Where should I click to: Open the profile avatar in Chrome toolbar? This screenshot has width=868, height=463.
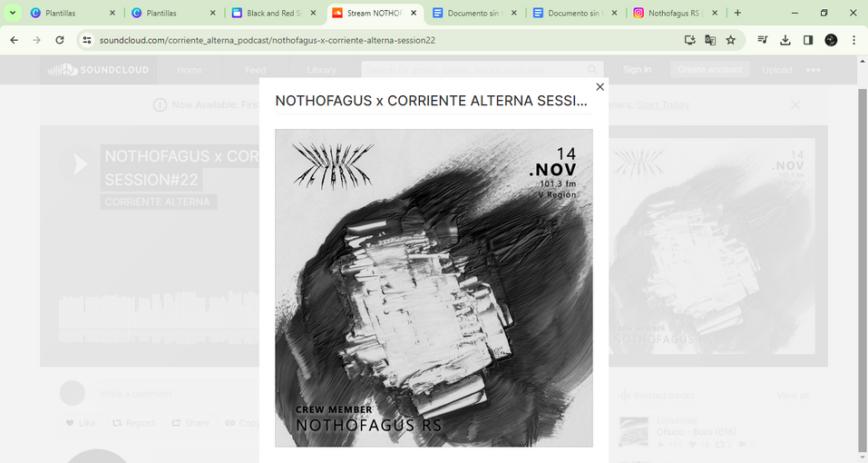point(831,40)
